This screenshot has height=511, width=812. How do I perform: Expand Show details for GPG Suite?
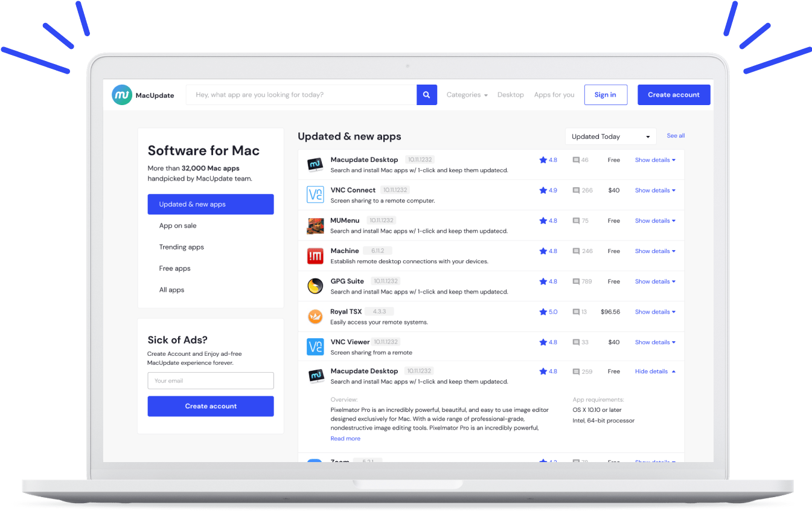[x=655, y=281]
